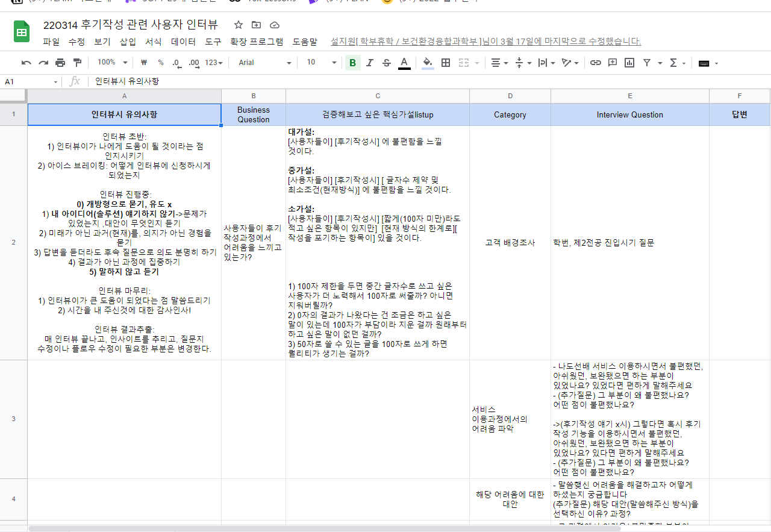Open the 도움말 menu
Viewport: 771px width, 532px height.
305,42
